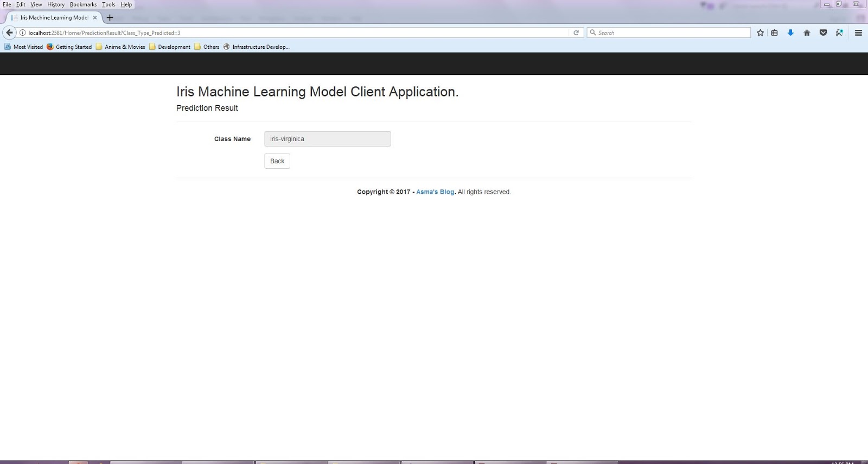Open the History menu
This screenshot has height=464, width=868.
(x=56, y=4)
